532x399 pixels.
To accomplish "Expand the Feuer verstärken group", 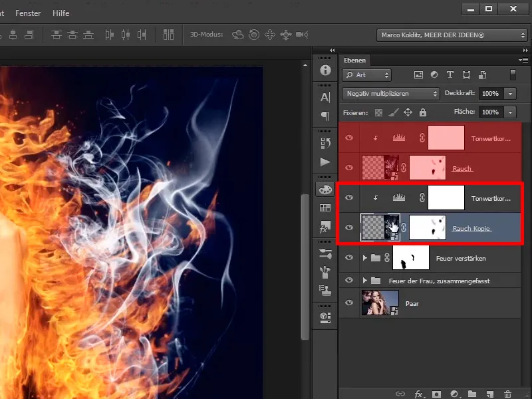I will pos(365,258).
